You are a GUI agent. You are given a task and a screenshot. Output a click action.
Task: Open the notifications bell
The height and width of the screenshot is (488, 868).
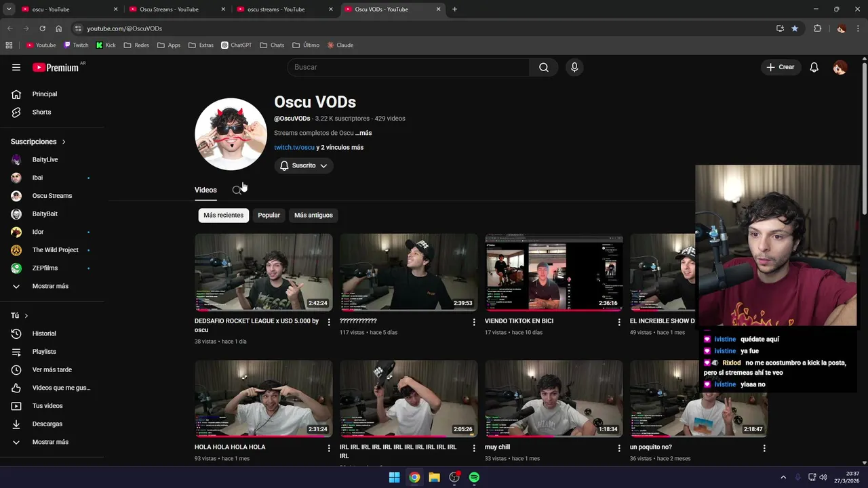pos(814,67)
